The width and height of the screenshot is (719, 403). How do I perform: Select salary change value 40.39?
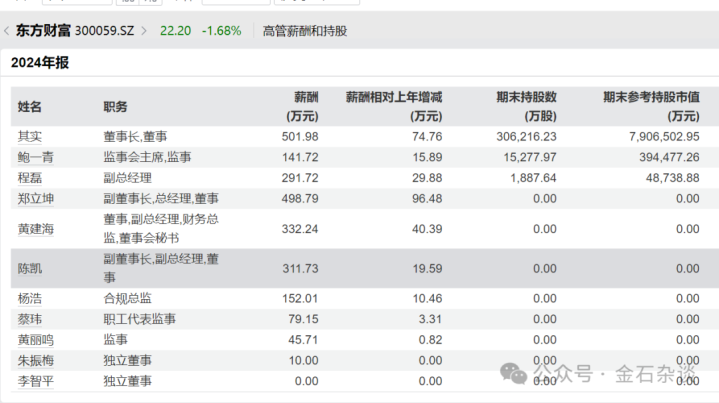click(427, 229)
